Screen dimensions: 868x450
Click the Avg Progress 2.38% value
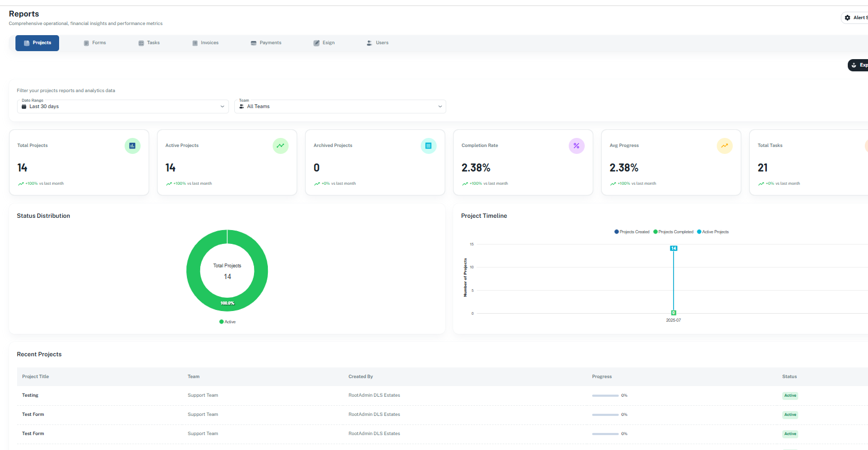624,168
